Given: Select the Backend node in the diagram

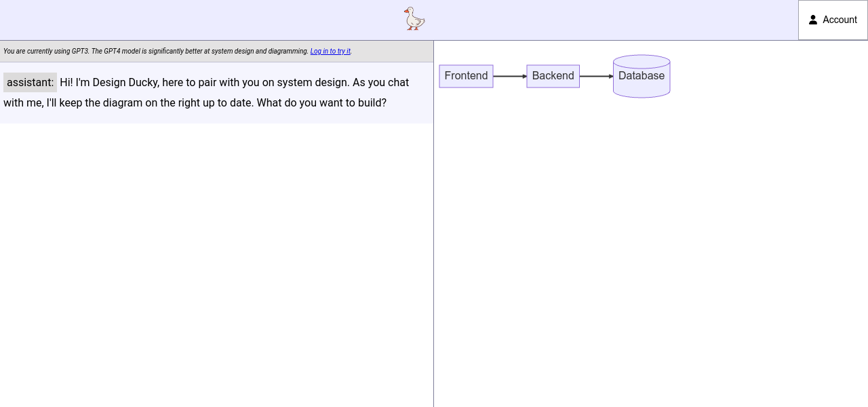Looking at the screenshot, I should point(553,76).
